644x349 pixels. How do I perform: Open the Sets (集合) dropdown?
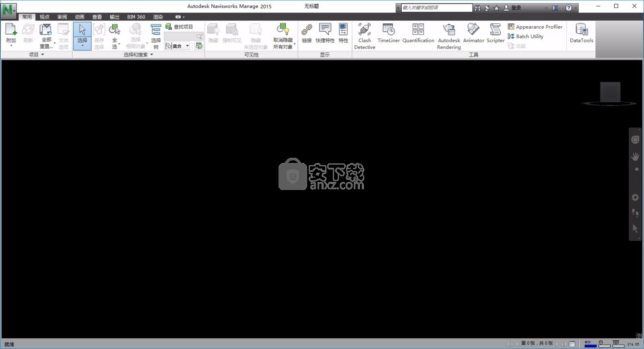click(x=177, y=46)
